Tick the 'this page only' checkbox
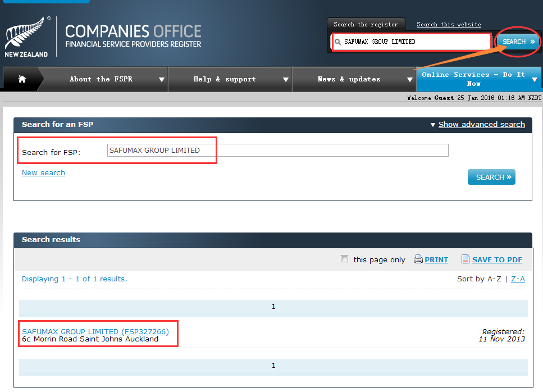 pyautogui.click(x=345, y=259)
